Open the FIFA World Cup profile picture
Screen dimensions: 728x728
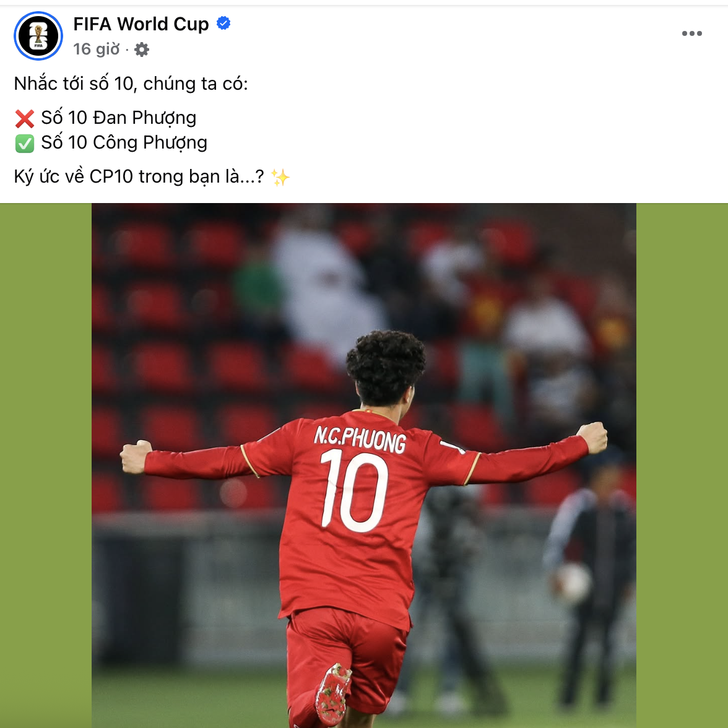pos(38,36)
